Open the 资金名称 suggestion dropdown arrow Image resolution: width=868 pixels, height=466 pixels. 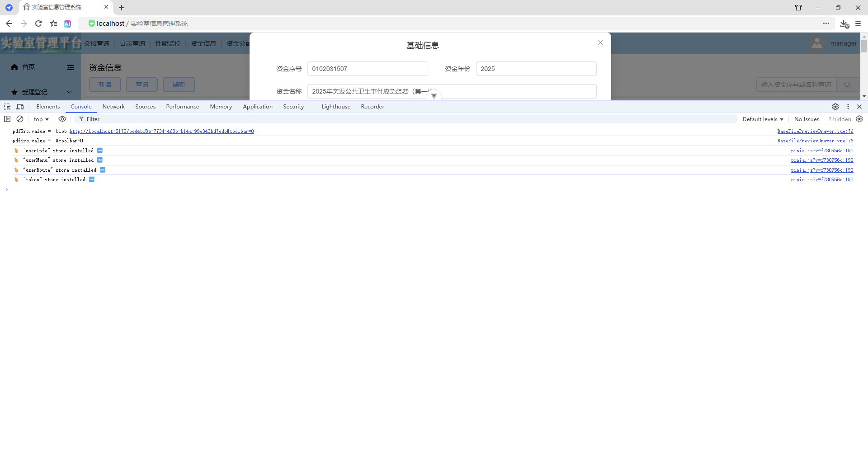coord(434,95)
